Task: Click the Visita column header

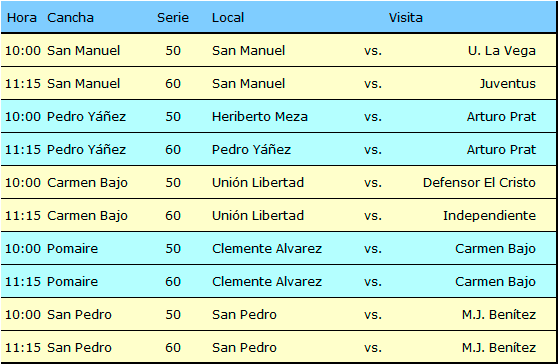Action: pyautogui.click(x=406, y=17)
